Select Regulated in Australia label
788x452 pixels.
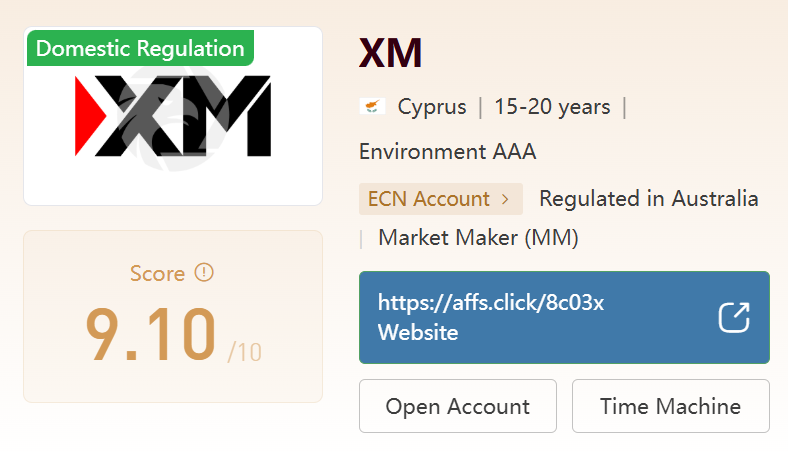648,199
